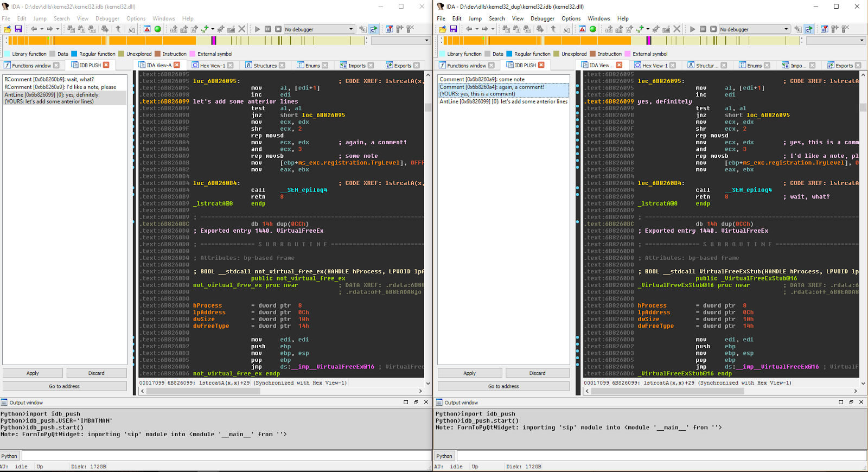Click magenta marker on left navigation band
868x472 pixels.
click(214, 41)
